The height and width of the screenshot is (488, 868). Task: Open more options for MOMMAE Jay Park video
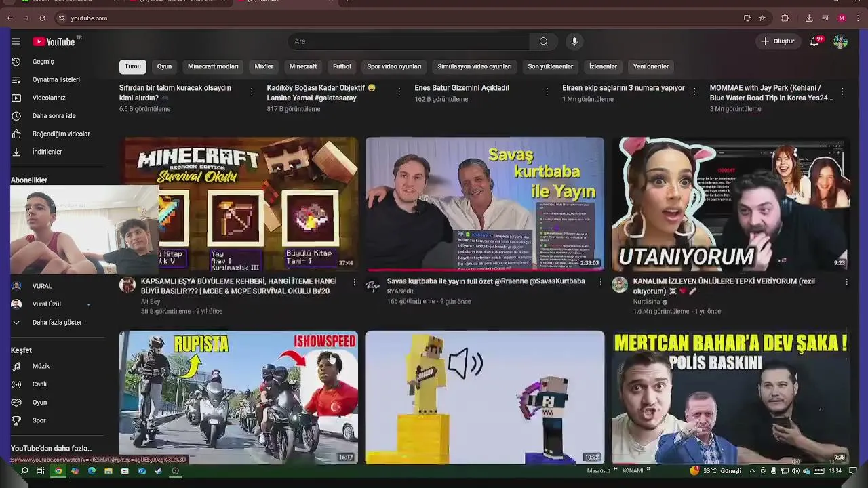(x=842, y=91)
